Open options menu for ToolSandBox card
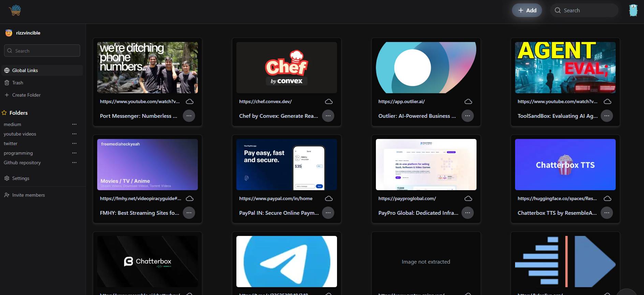 607,116
